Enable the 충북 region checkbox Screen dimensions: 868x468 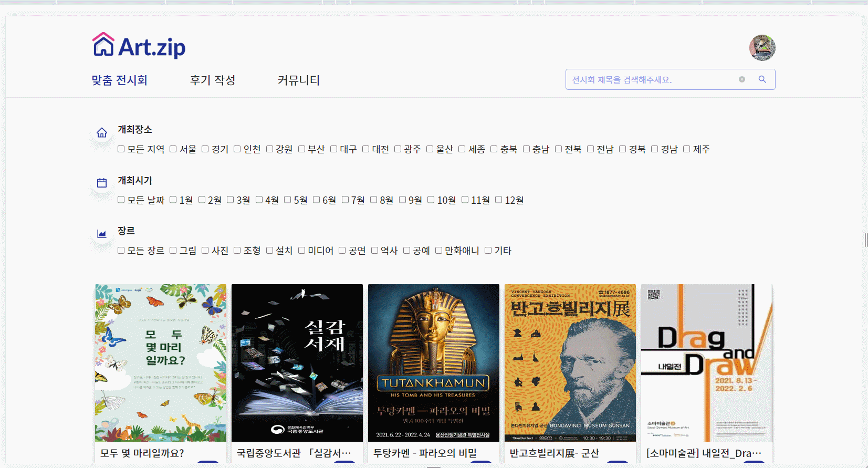coord(494,149)
